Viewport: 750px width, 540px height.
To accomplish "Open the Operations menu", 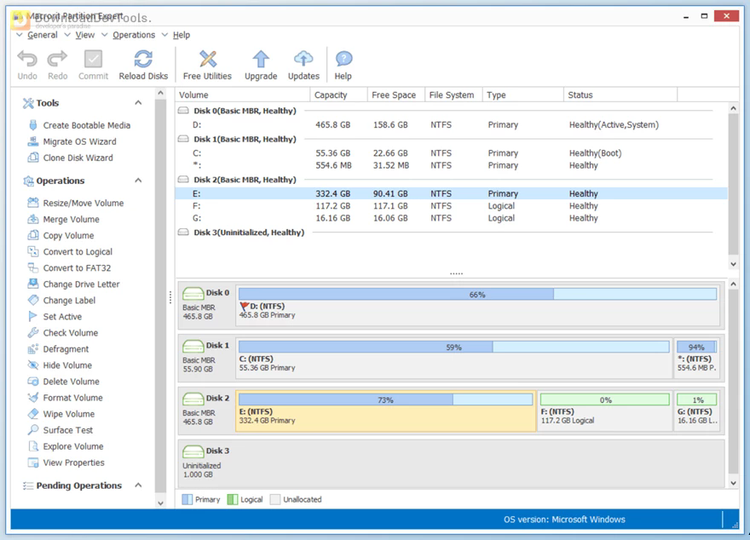I will pos(134,35).
